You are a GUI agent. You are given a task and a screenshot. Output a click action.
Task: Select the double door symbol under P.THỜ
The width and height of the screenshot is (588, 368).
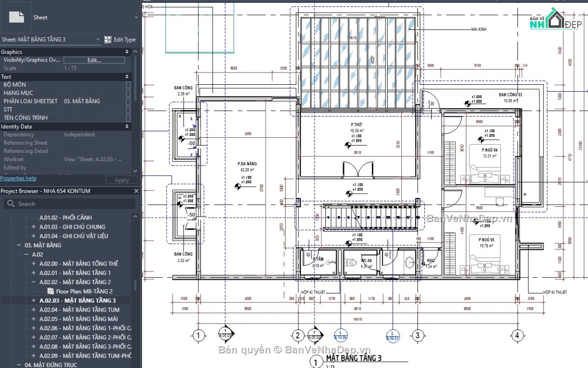pos(358,170)
